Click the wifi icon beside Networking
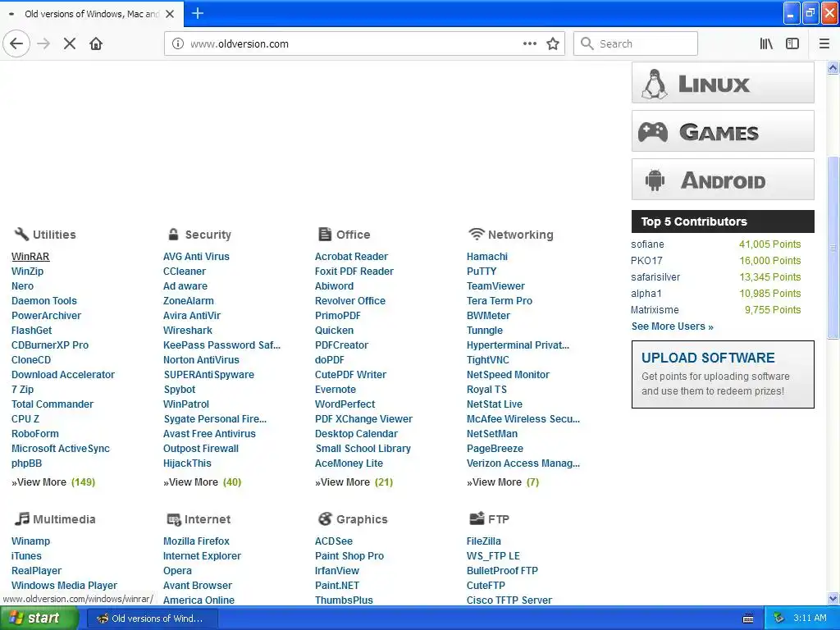Image resolution: width=840 pixels, height=630 pixels. coord(476,234)
